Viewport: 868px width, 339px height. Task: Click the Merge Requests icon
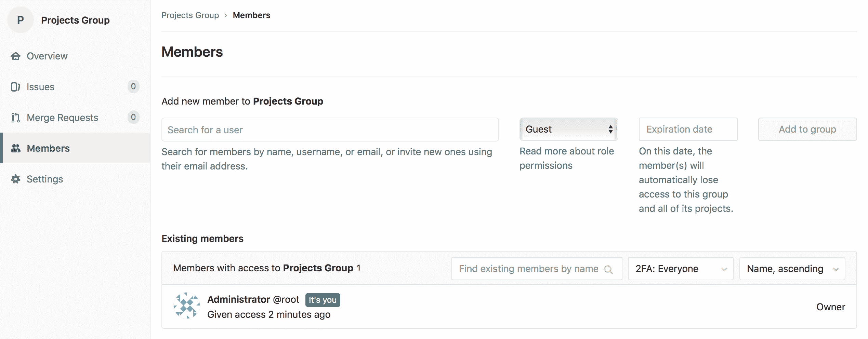point(16,118)
